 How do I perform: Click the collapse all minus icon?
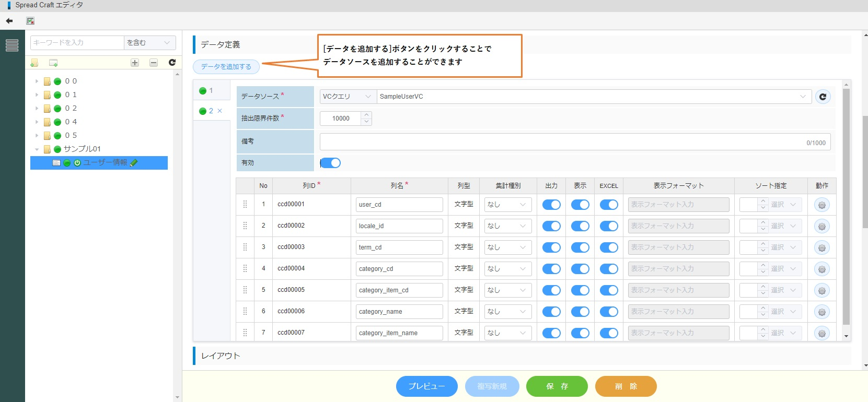(x=154, y=63)
